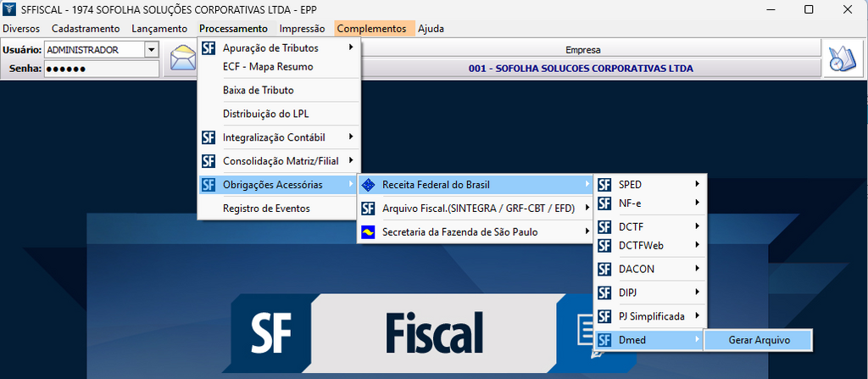This screenshot has width=868, height=379.
Task: Click the São Paulo flag icon
Action: [368, 231]
